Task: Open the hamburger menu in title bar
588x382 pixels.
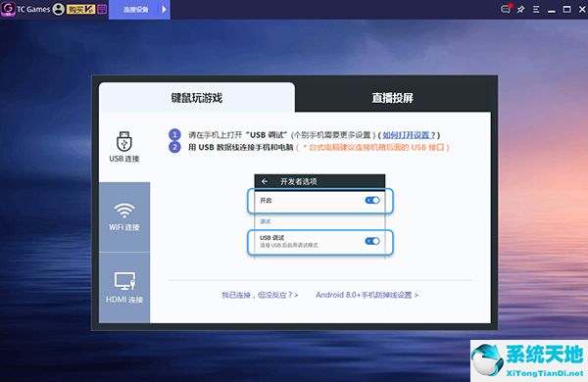Action: click(x=536, y=10)
